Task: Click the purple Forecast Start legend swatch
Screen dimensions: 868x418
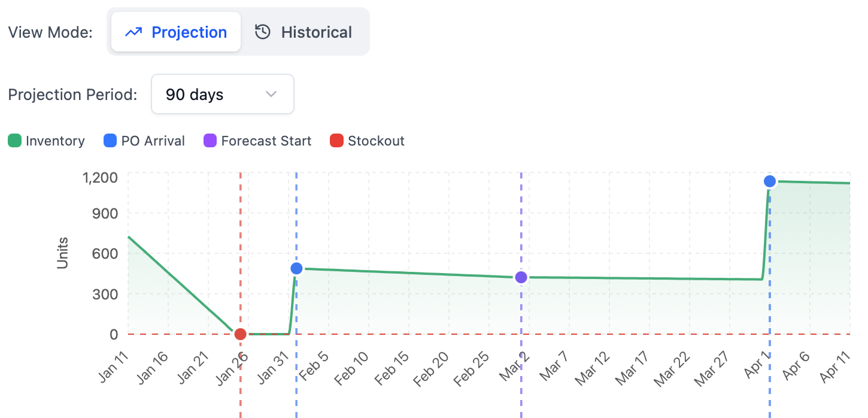Action: [210, 140]
